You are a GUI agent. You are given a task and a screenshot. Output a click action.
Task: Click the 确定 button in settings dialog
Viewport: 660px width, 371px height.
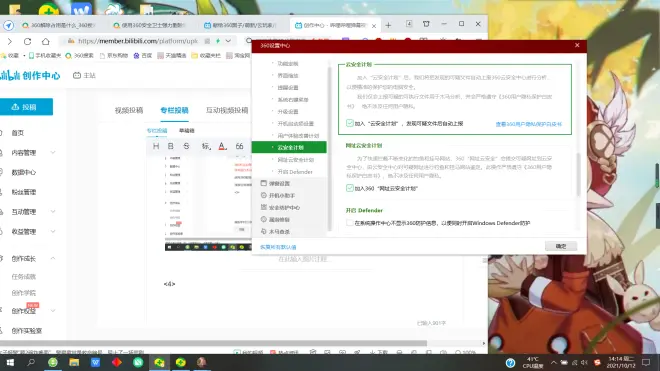pyautogui.click(x=561, y=246)
